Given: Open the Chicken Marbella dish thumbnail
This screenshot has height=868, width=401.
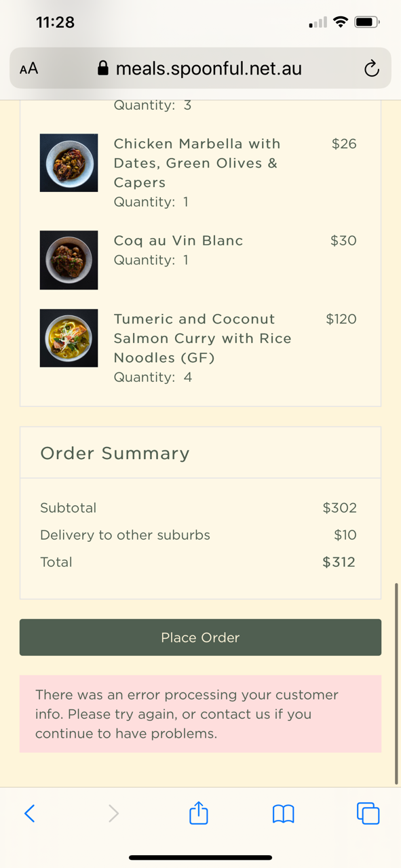Looking at the screenshot, I should (x=69, y=163).
